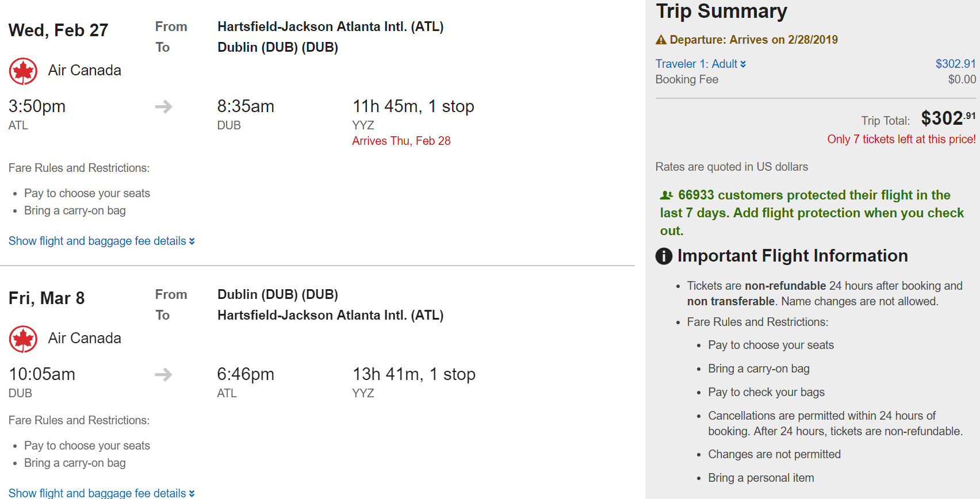Click the Trip Total $302.91 amount
This screenshot has height=499, width=980.
tap(948, 118)
